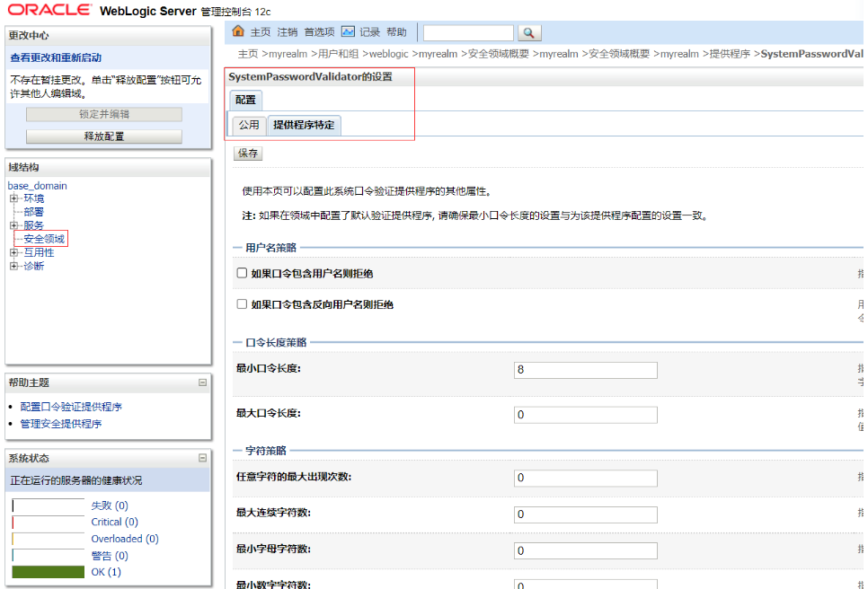Image resolution: width=868 pixels, height=589 pixels.
Task: Expand the 诊断 tree node
Action: point(13,266)
